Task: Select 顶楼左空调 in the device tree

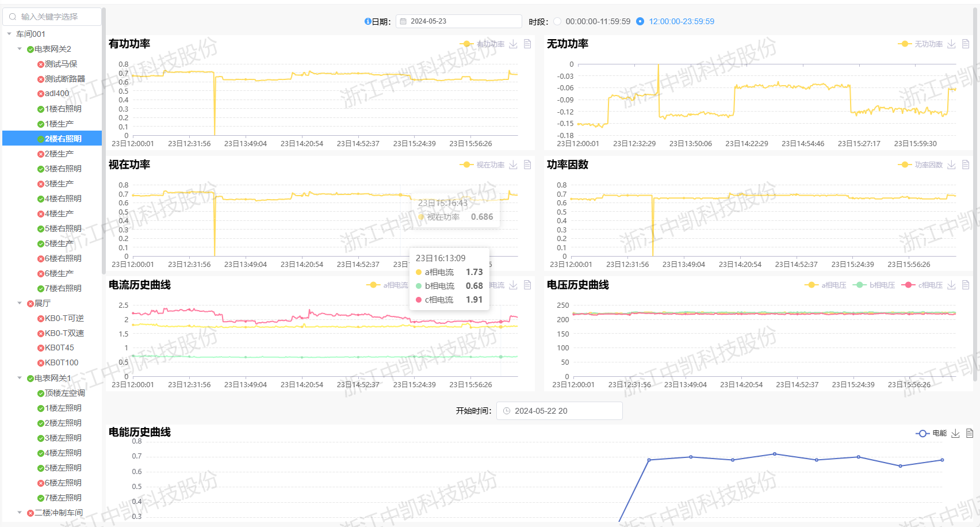Action: (64, 393)
